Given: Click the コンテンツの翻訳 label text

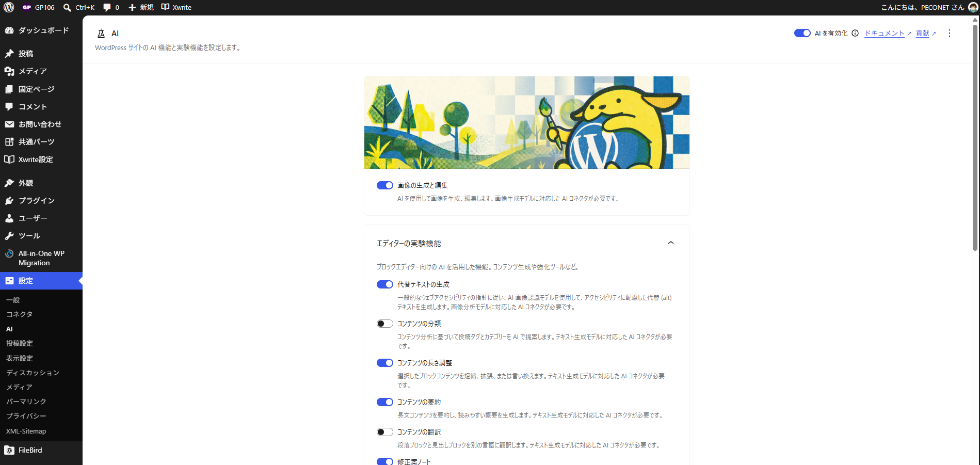Looking at the screenshot, I should pos(419,432).
